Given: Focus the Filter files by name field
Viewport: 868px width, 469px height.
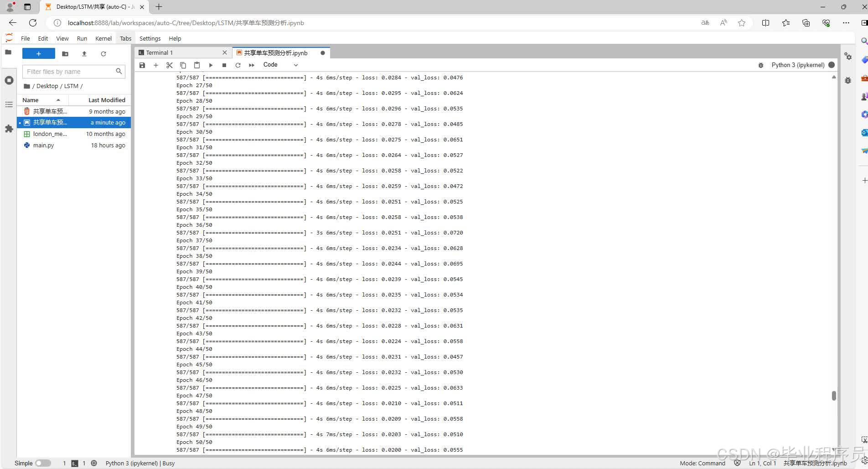Looking at the screenshot, I should click(x=73, y=72).
